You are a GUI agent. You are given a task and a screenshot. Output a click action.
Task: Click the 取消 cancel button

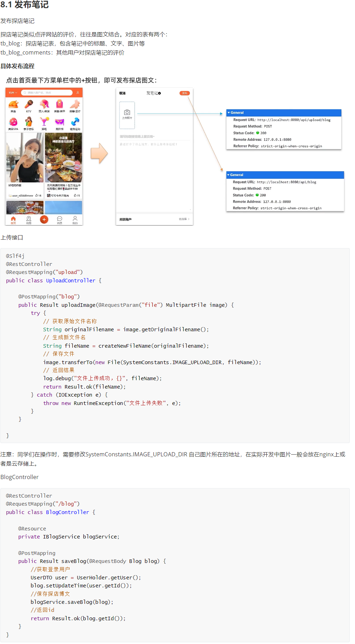122,93
